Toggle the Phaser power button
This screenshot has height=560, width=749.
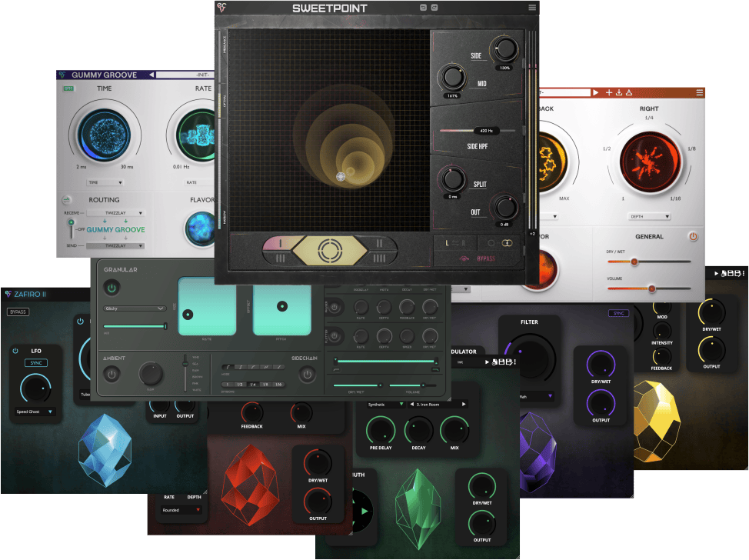[x=335, y=307]
